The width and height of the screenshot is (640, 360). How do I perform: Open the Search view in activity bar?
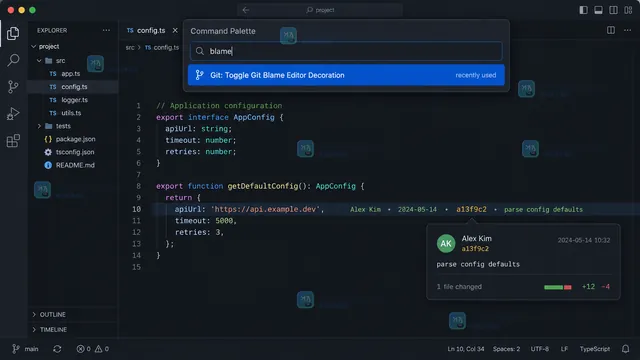pyautogui.click(x=13, y=60)
